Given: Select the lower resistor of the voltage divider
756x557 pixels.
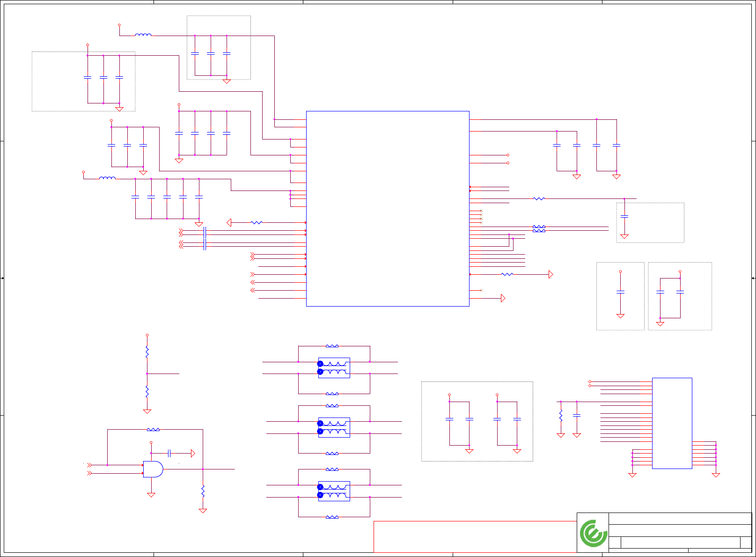Looking at the screenshot, I should pyautogui.click(x=147, y=392).
